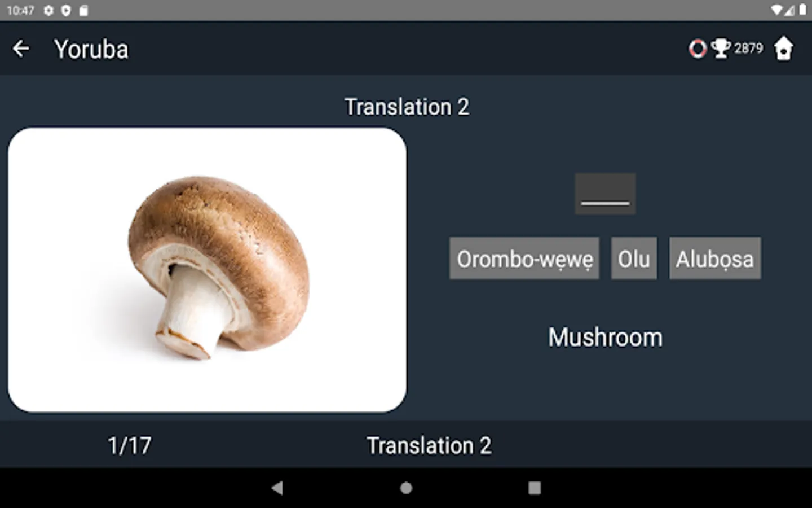Viewport: 812px width, 508px height.
Task: Tap the red lifebuoy help icon
Action: click(698, 49)
